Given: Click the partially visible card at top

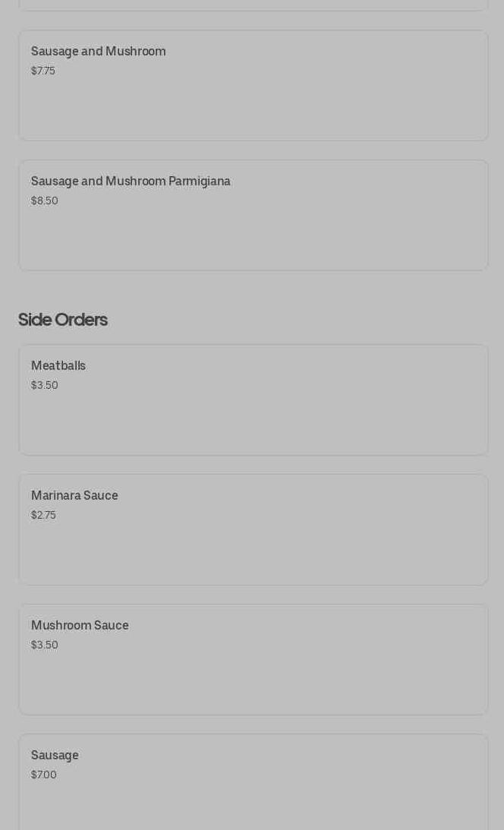Looking at the screenshot, I should click(253, 5).
